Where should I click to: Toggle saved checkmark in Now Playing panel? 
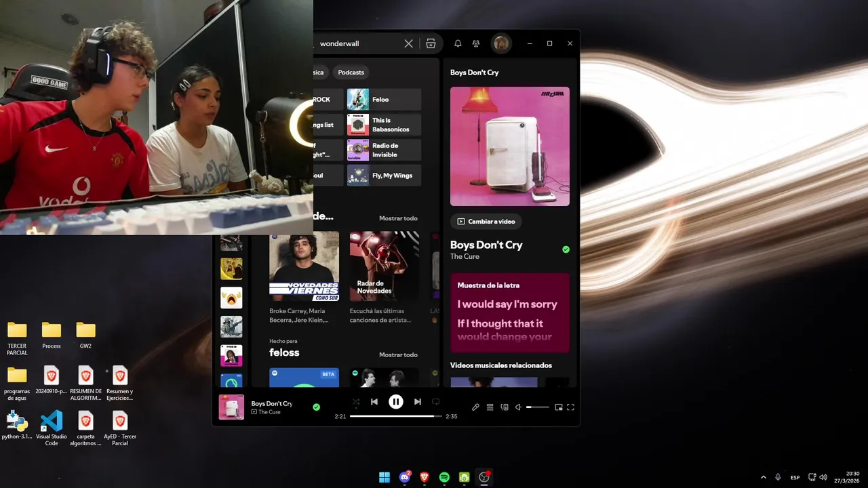coord(566,249)
